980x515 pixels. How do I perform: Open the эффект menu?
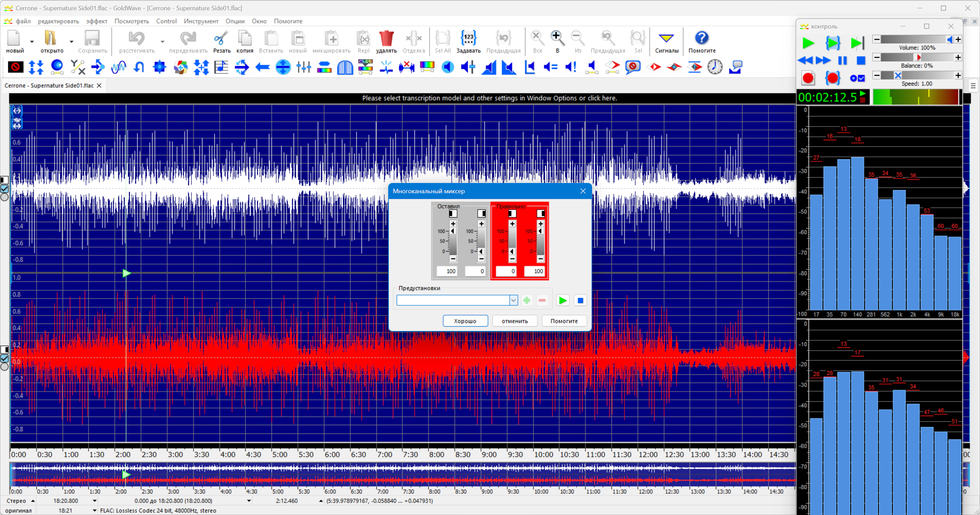[x=96, y=21]
